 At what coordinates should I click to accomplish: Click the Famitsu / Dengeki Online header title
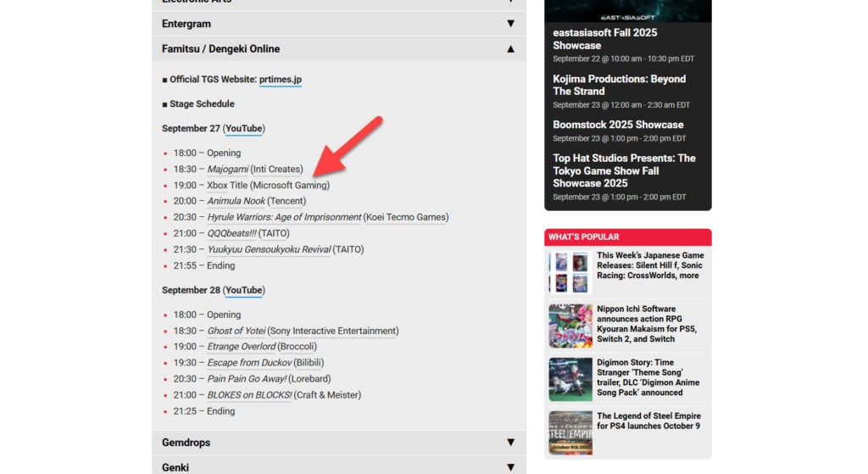(221, 48)
